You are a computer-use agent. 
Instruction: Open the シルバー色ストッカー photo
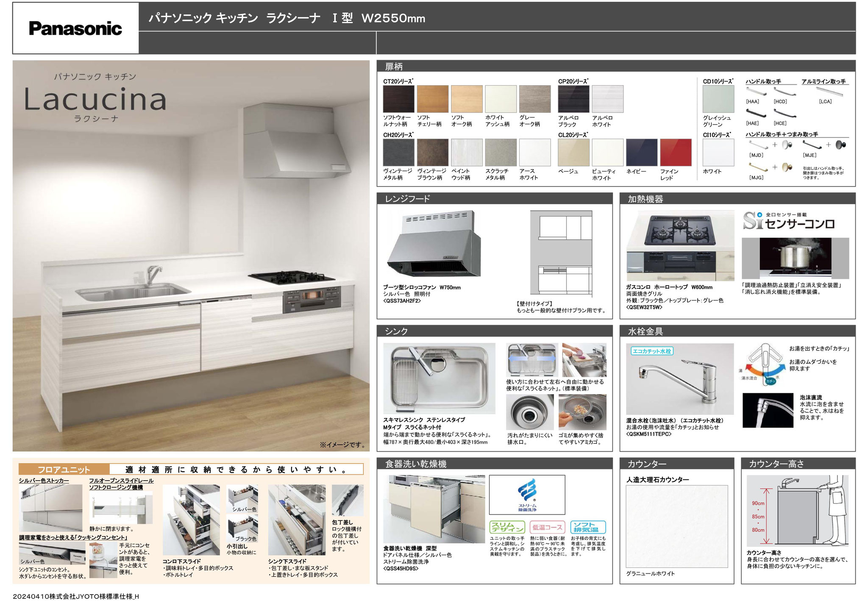tap(50, 508)
